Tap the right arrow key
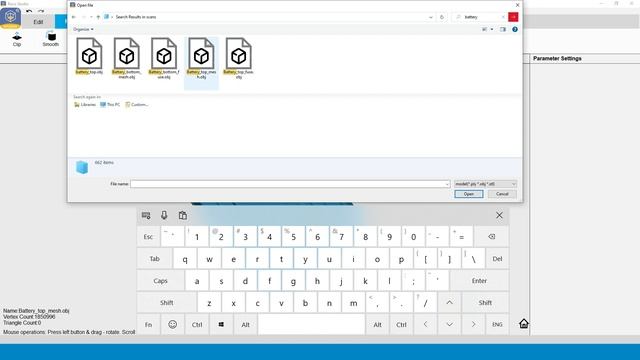 [473, 324]
